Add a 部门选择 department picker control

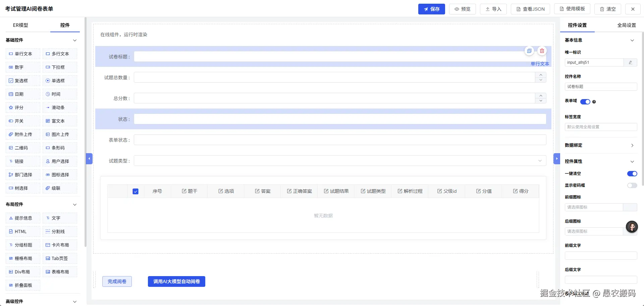[x=23, y=175]
